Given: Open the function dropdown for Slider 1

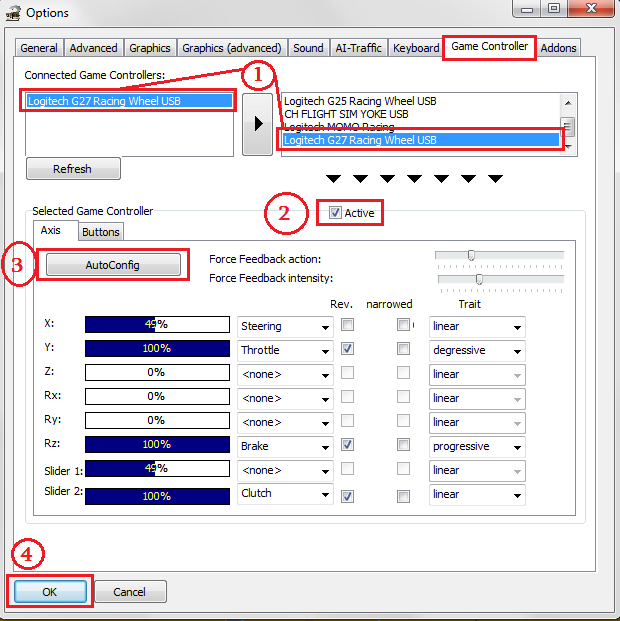Looking at the screenshot, I should coord(285,471).
